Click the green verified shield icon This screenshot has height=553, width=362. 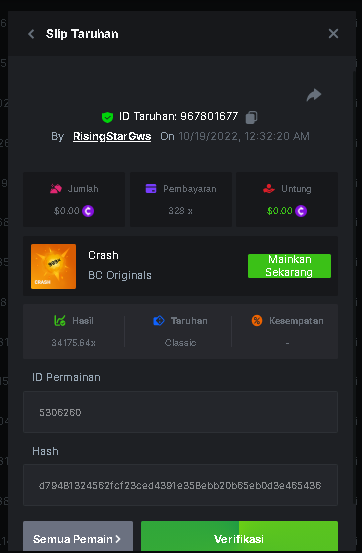107,117
